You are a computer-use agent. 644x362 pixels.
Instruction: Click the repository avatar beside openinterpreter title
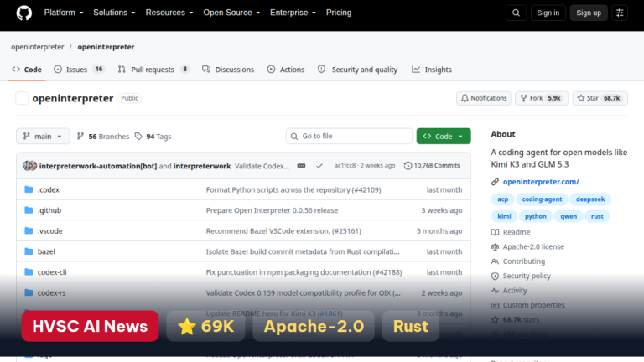[22, 99]
